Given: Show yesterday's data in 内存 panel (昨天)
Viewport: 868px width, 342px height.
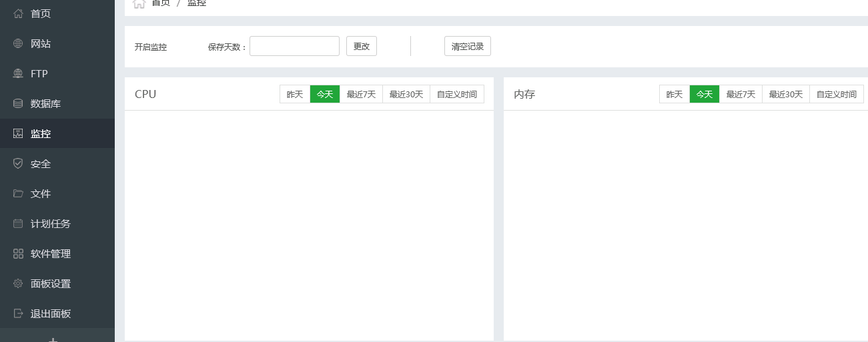Looking at the screenshot, I should pyautogui.click(x=675, y=95).
